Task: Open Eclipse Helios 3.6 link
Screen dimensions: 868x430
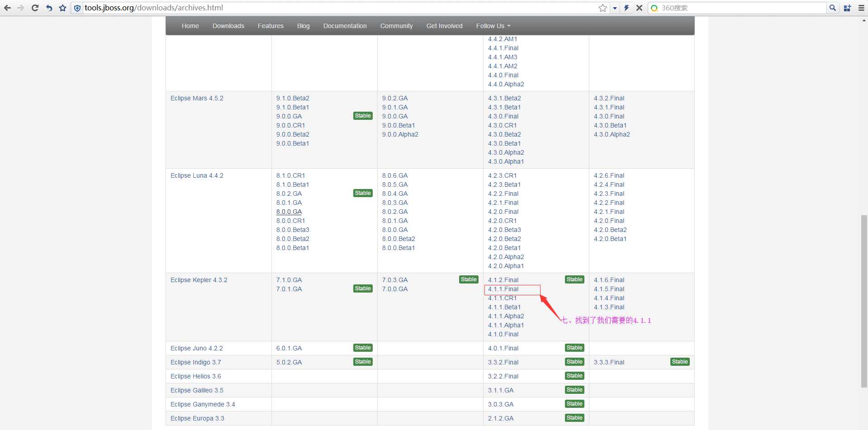Action: tap(196, 376)
